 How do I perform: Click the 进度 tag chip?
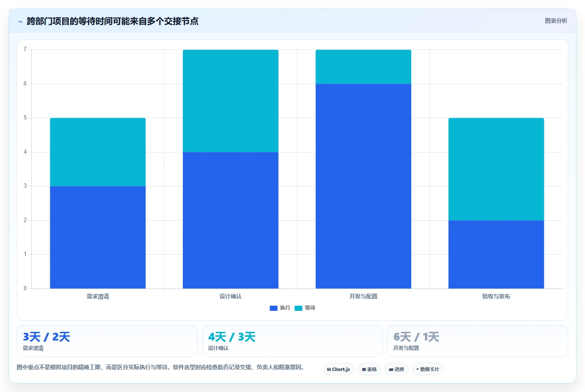[x=397, y=369]
